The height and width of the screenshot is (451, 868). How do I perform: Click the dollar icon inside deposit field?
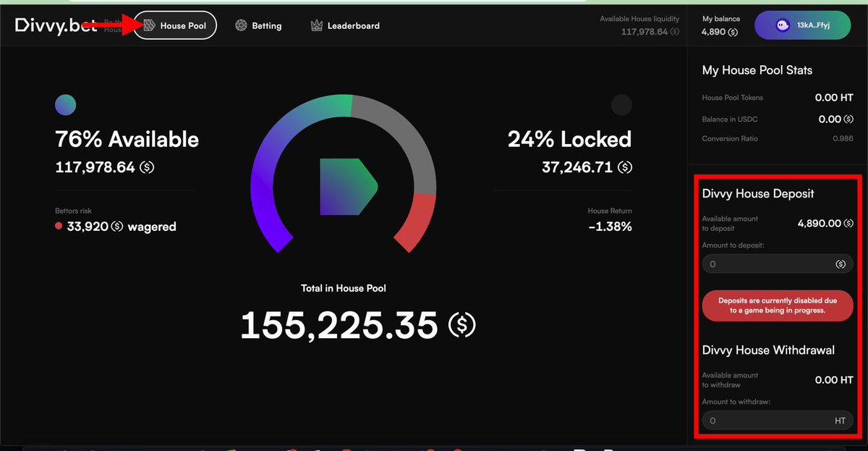point(841,264)
